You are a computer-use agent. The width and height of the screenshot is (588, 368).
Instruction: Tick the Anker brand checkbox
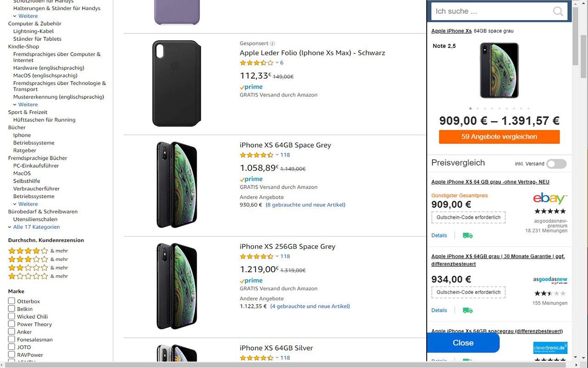[x=11, y=332]
